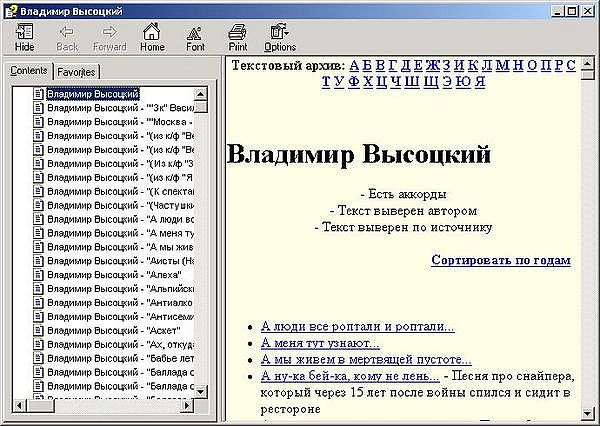
Task: Open archive letter Щ link
Action: tap(431, 82)
